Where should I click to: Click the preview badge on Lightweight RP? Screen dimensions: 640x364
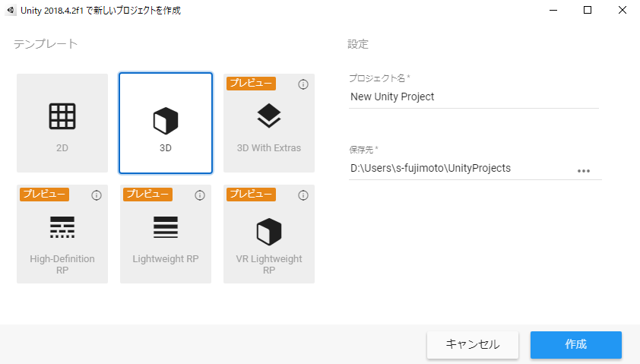[147, 195]
